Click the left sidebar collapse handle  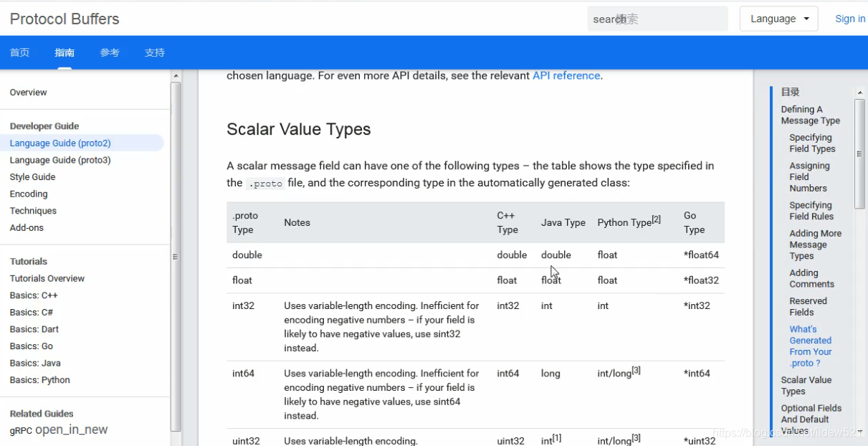click(x=176, y=257)
